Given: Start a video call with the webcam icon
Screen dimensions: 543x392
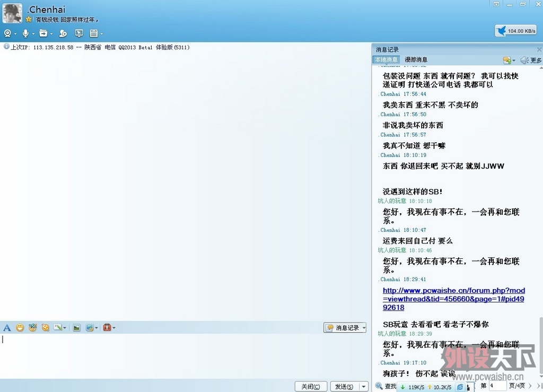Looking at the screenshot, I should coord(7,33).
